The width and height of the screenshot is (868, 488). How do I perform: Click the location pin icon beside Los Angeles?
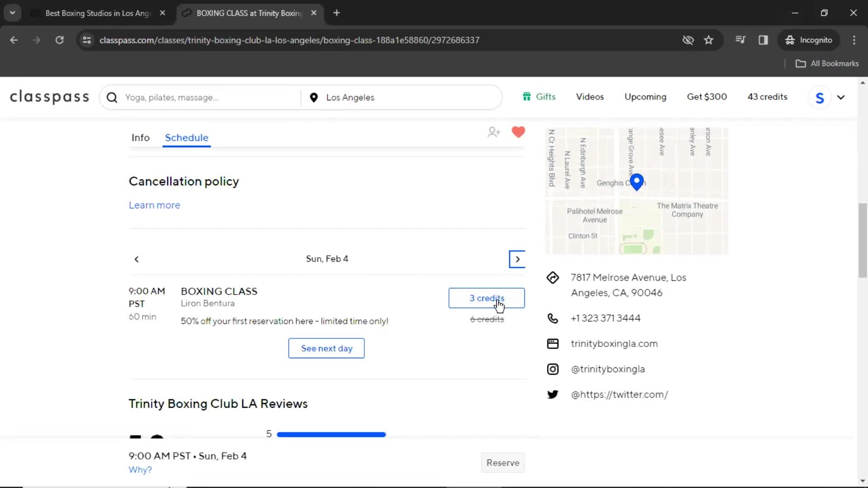(314, 98)
